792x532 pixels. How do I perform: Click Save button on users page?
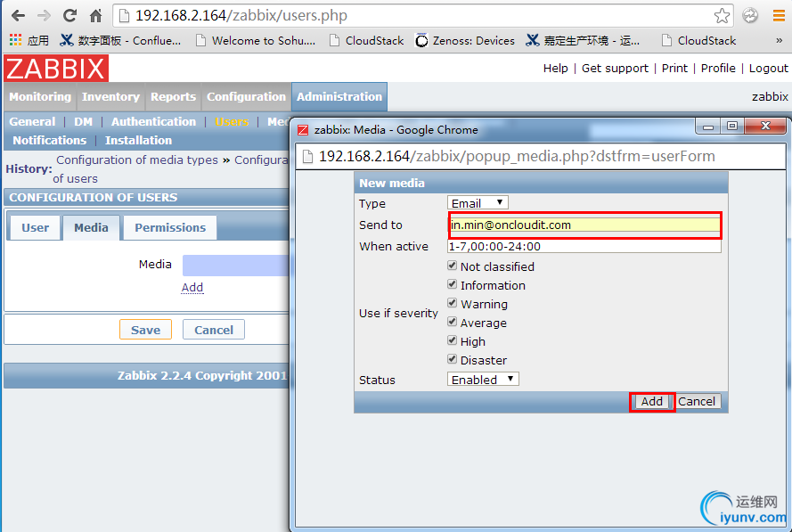click(x=145, y=330)
